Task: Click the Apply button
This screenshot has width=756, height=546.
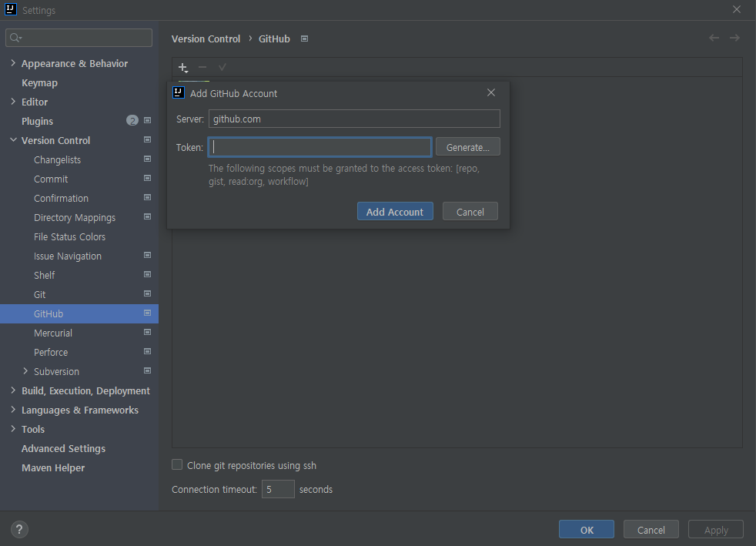Action: coord(715,530)
